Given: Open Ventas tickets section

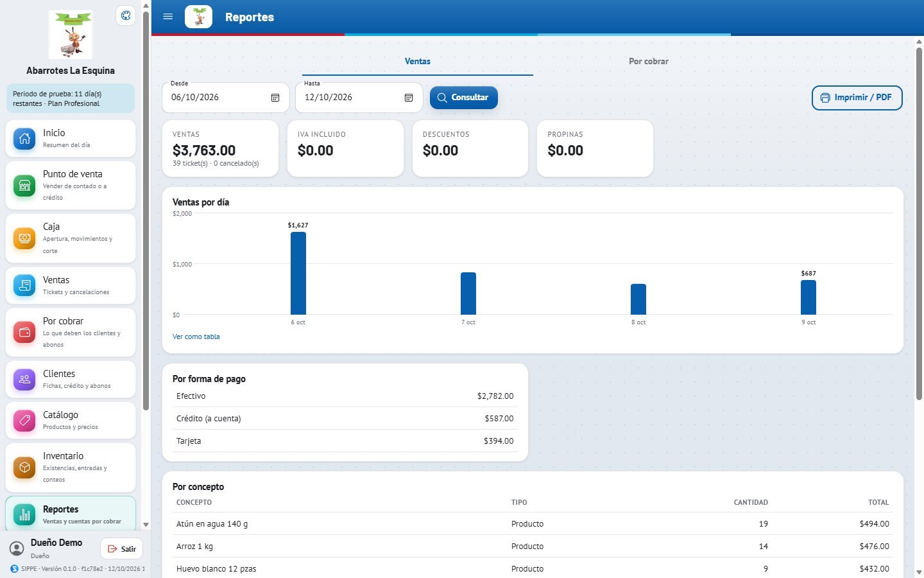Looking at the screenshot, I should tap(71, 285).
